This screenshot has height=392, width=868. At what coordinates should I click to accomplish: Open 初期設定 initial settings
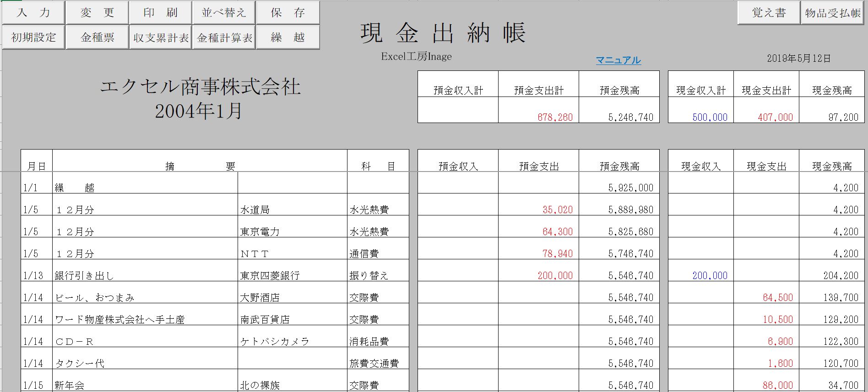pyautogui.click(x=33, y=38)
